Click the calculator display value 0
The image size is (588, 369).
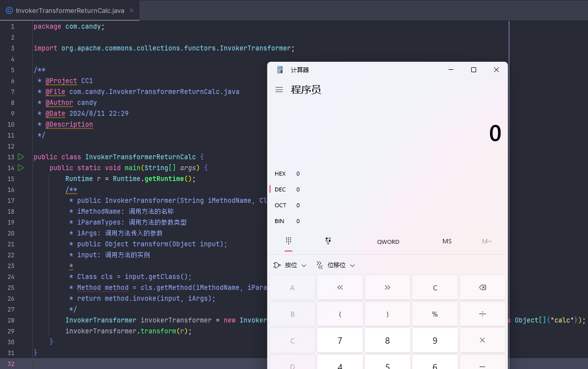pos(495,134)
